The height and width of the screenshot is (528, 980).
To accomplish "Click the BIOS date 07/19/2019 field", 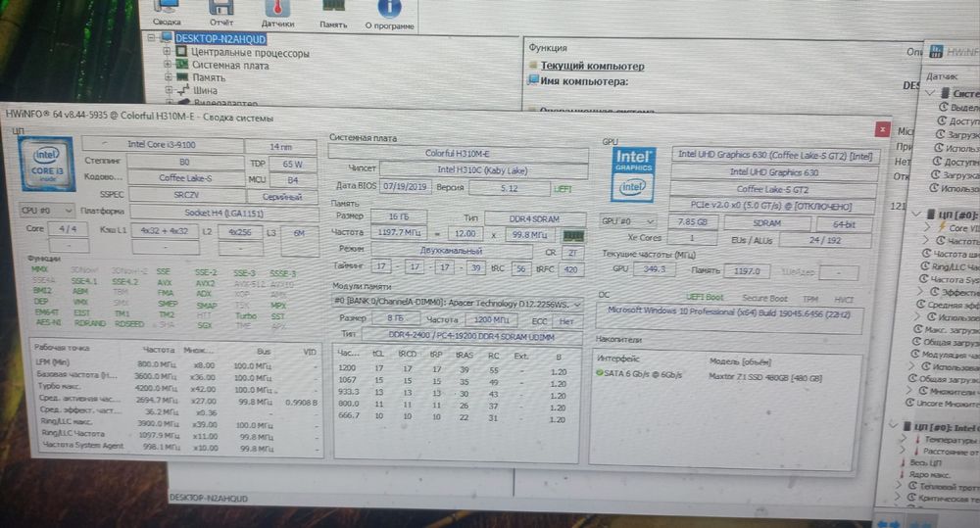I will click(405, 187).
